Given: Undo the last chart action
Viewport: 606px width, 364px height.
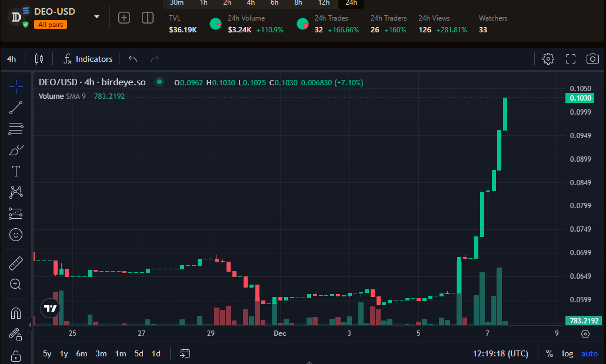Looking at the screenshot, I should coord(132,59).
